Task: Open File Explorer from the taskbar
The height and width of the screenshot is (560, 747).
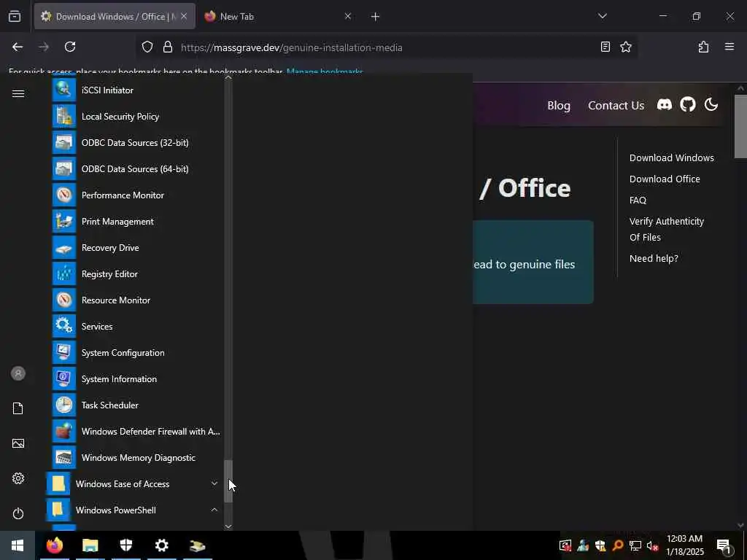Action: coord(90,545)
